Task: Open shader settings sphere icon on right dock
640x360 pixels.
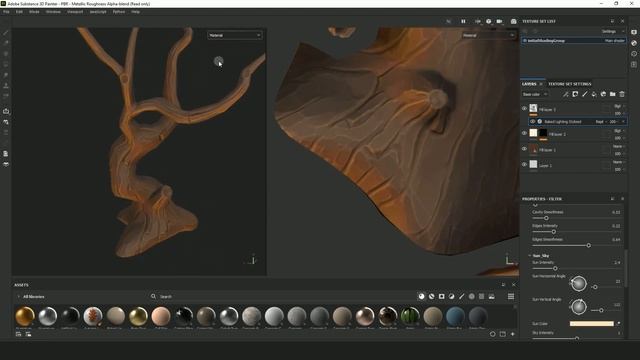Action: pyautogui.click(x=634, y=43)
